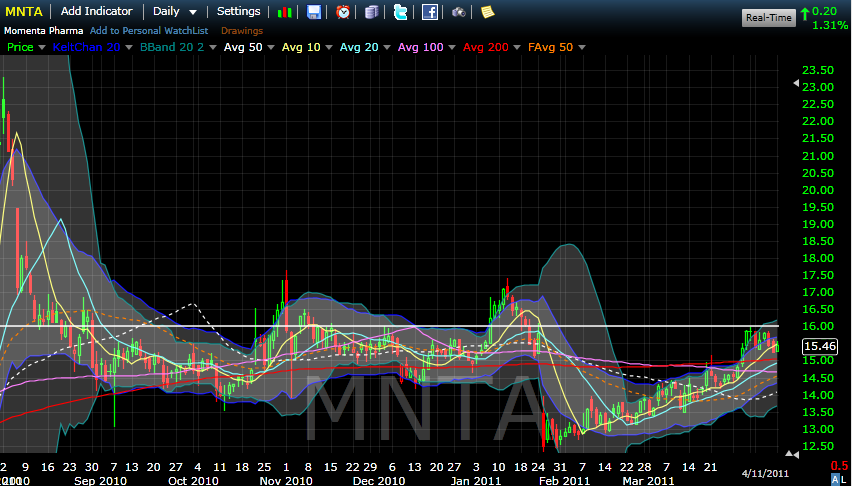This screenshot has height=486, width=852.
Task: Click the camera snapshot icon
Action: click(x=459, y=12)
